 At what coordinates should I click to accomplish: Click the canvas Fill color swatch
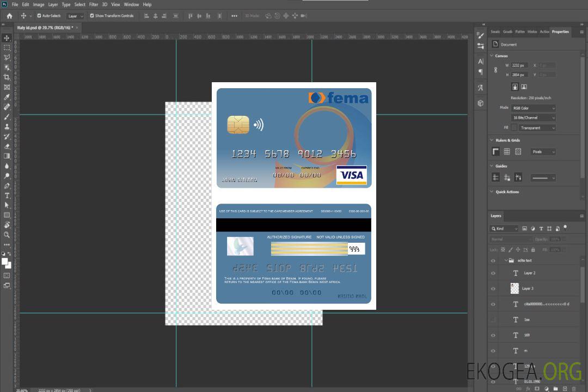coord(514,127)
